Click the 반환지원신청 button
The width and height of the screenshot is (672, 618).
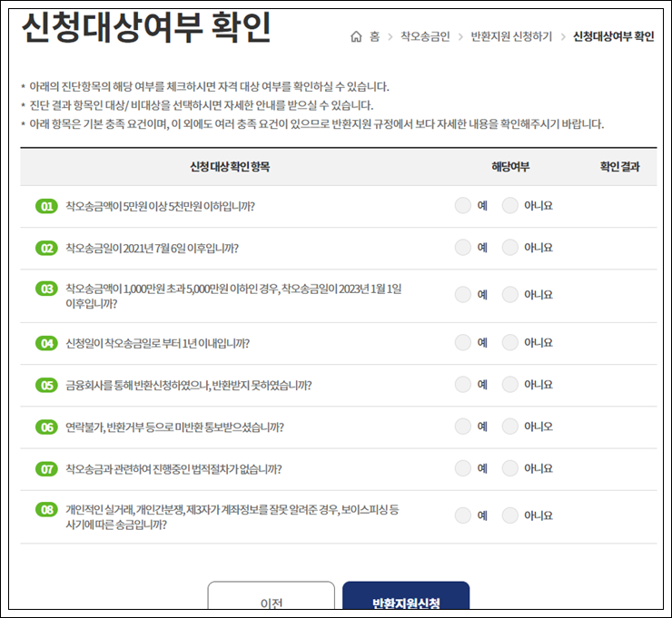tap(406, 595)
